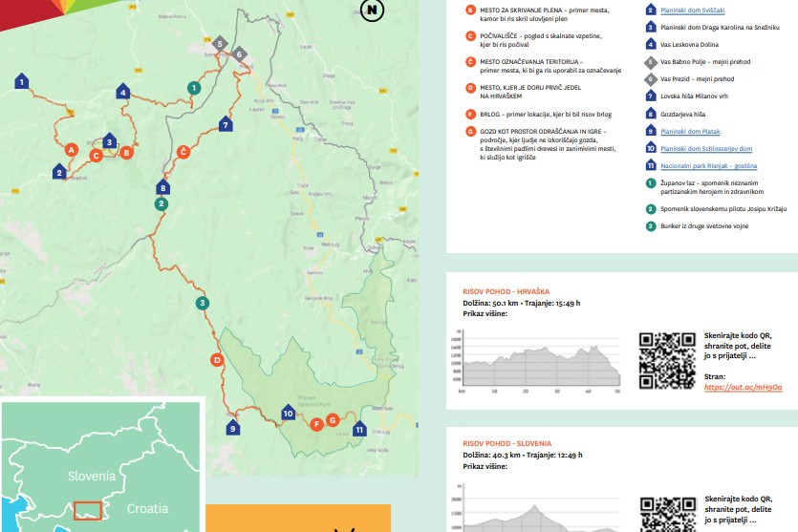The image size is (798, 532).
Task: Click the QR code for Risov pohod Hrvaška
Action: [x=666, y=361]
